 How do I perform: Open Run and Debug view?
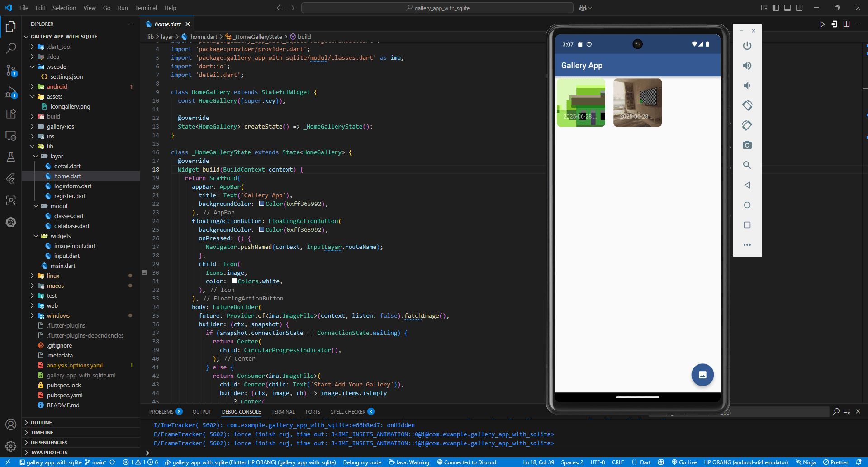pyautogui.click(x=11, y=92)
